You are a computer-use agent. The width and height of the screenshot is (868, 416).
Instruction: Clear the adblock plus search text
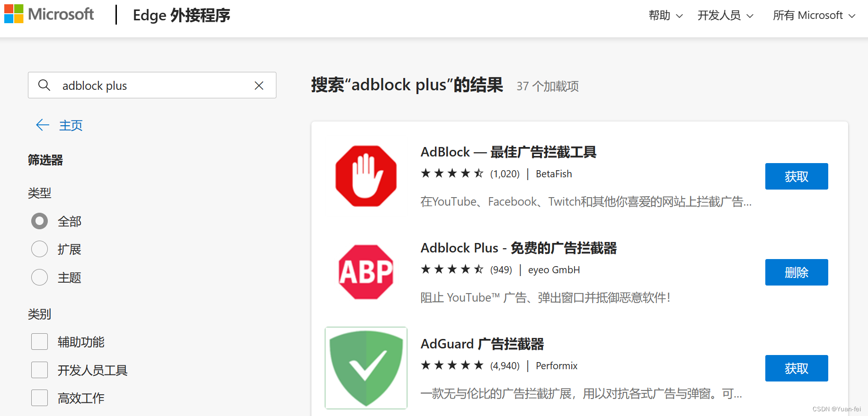click(259, 86)
